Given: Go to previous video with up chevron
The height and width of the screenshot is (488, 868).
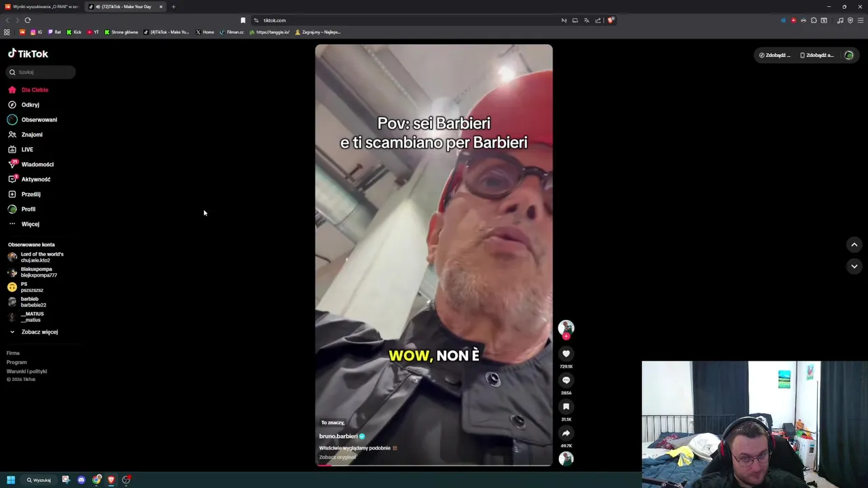Looking at the screenshot, I should coord(854,245).
